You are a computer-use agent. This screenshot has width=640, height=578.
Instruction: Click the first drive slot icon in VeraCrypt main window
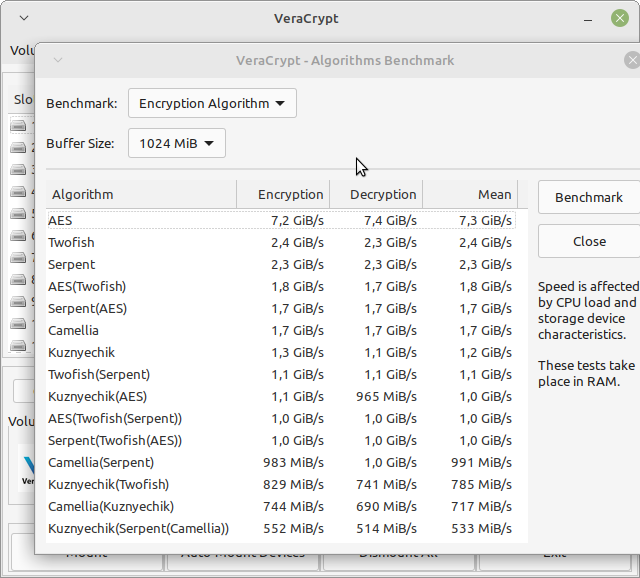[x=18, y=126]
